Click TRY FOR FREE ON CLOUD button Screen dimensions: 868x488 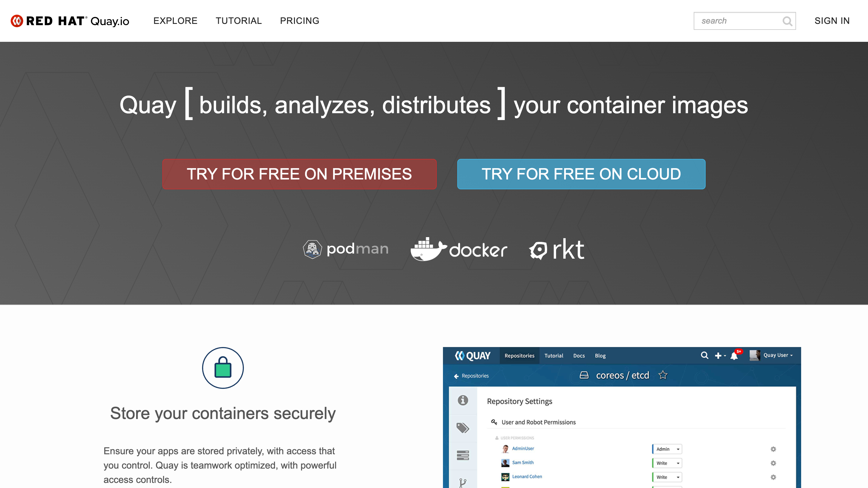pyautogui.click(x=581, y=174)
